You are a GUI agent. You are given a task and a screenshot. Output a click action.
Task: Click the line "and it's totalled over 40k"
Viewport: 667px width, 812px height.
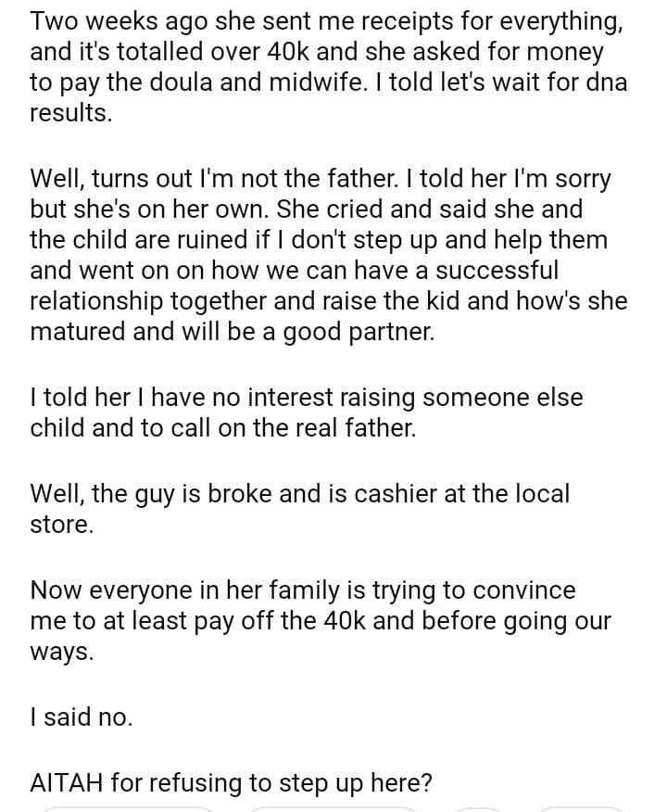click(317, 52)
